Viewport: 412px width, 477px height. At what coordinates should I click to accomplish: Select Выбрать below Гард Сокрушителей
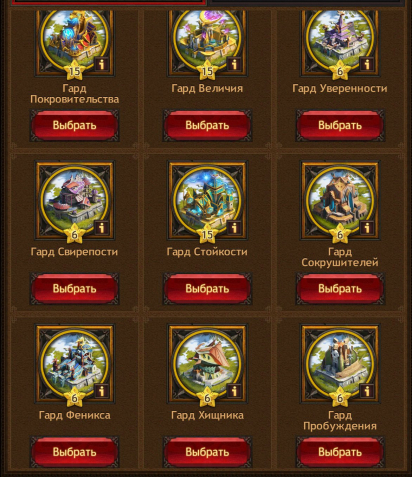[x=340, y=289]
